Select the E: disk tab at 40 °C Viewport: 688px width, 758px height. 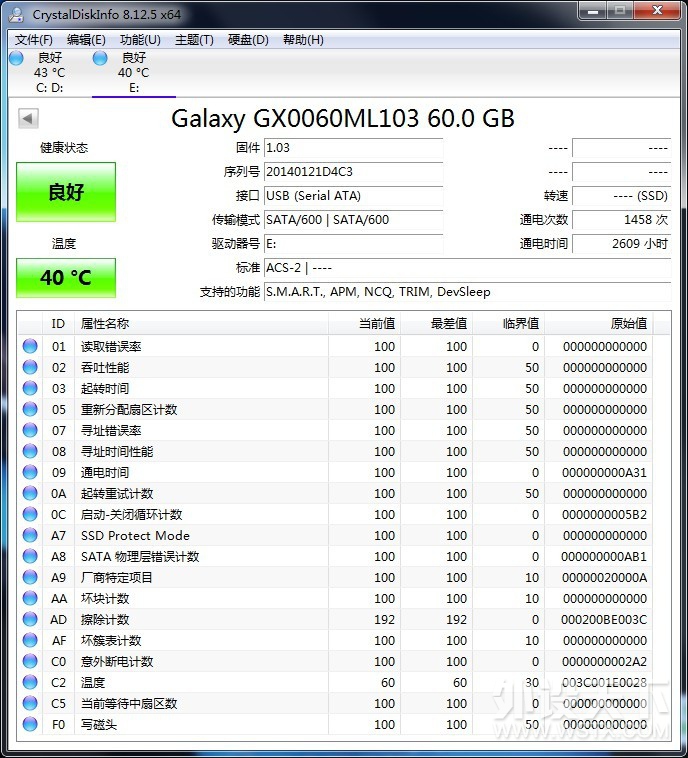point(133,73)
